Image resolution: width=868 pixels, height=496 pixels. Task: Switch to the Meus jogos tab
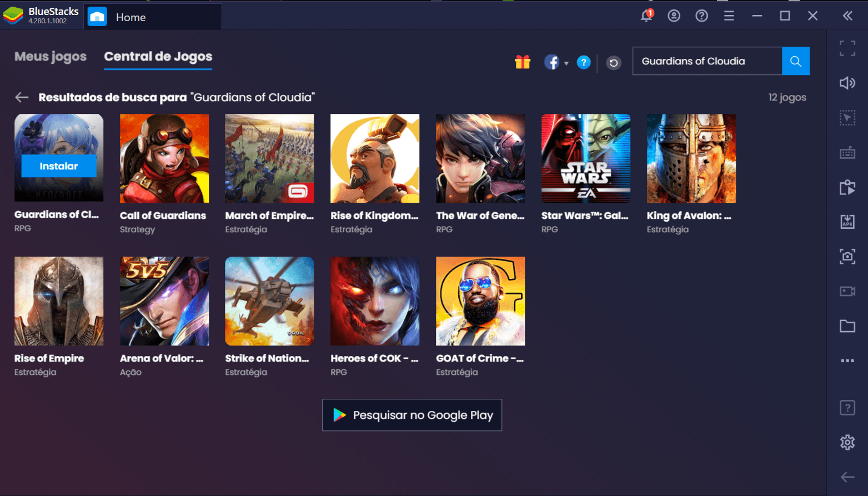coord(51,57)
